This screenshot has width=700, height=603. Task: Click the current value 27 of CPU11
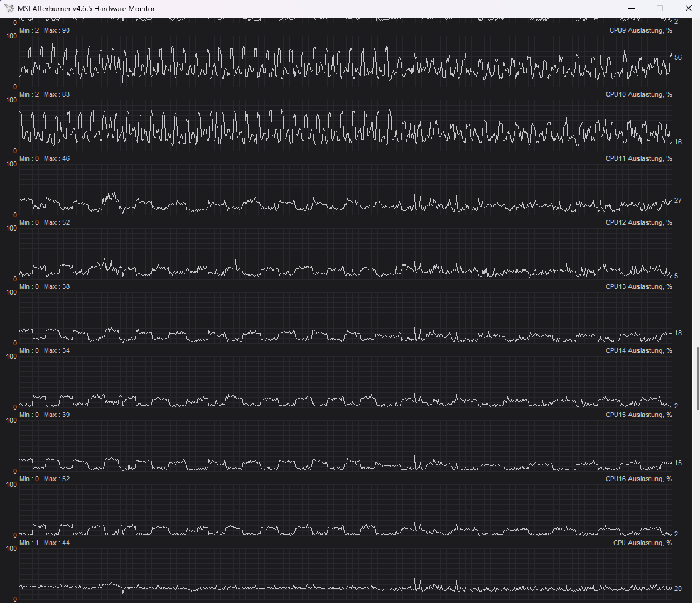coord(677,200)
